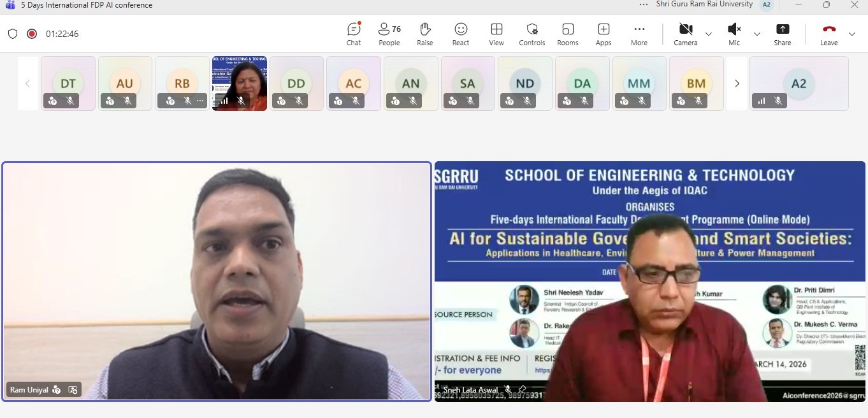The width and height of the screenshot is (868, 418).
Task: Open the More options menu
Action: pos(639,34)
